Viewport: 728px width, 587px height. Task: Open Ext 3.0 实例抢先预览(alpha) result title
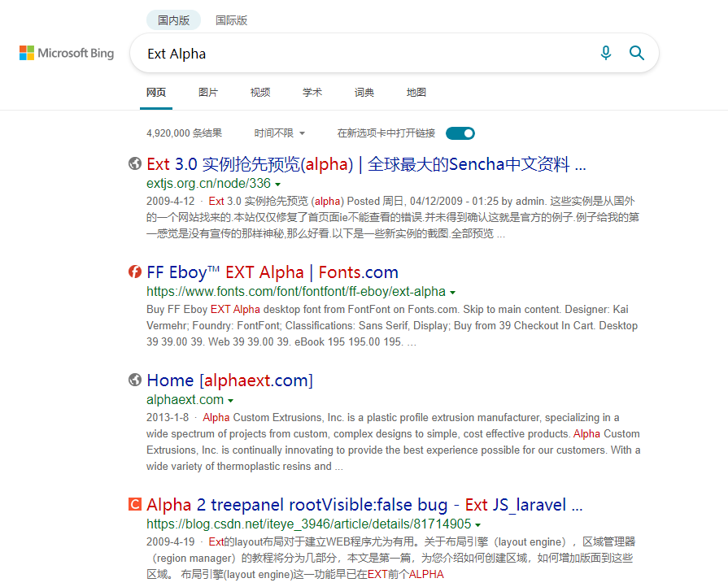coord(366,163)
